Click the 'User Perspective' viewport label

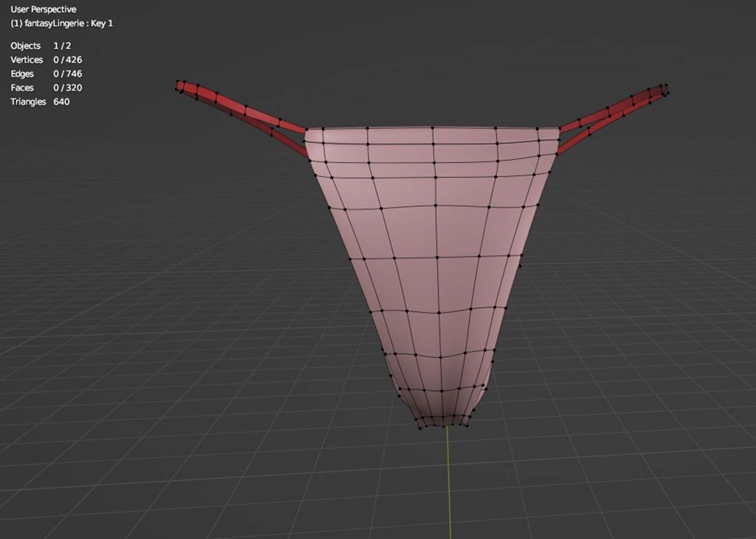click(43, 9)
